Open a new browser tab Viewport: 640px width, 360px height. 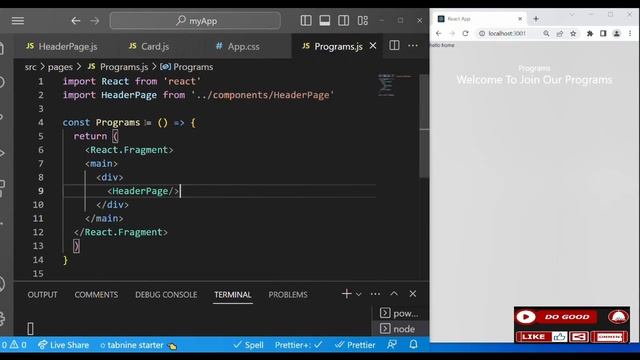[536, 19]
